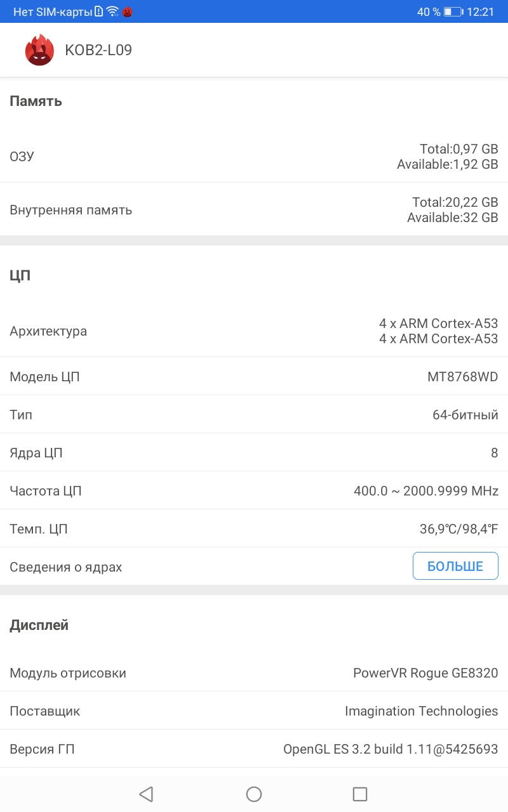Tap the Поставщик vendor row

254,711
